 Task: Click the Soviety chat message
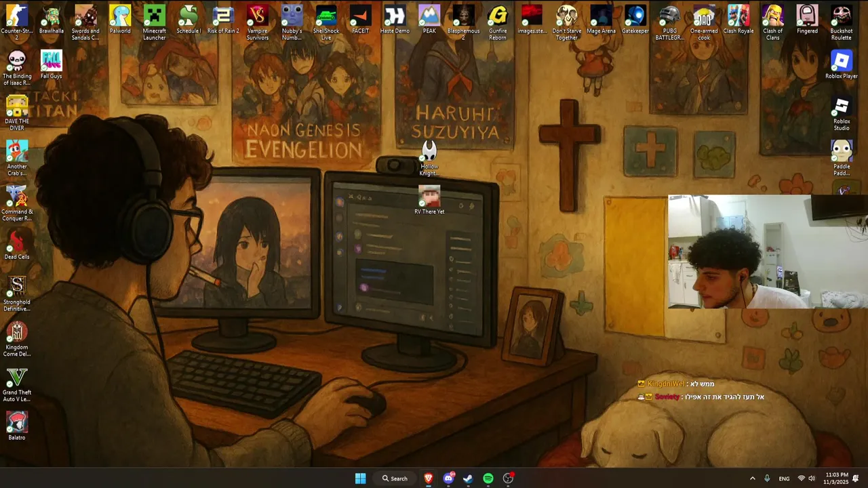pyautogui.click(x=701, y=396)
